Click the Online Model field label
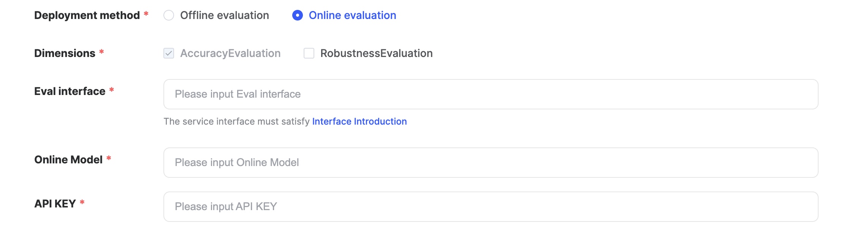868x231 pixels. [x=68, y=160]
